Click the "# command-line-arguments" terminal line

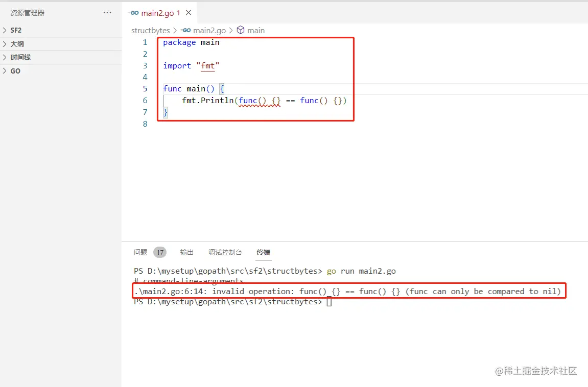189,281
